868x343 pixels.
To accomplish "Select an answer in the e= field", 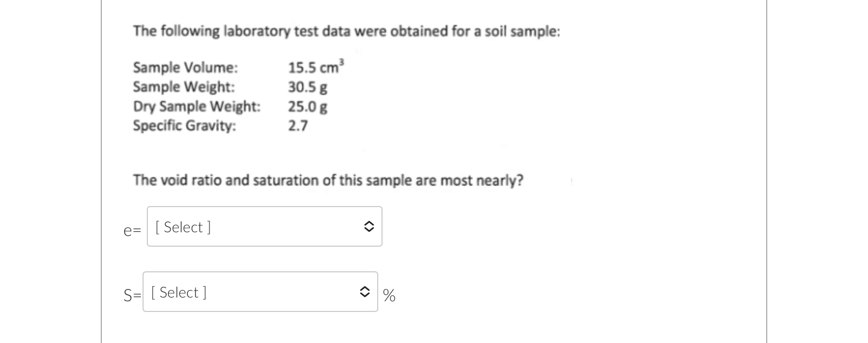I will click(264, 226).
